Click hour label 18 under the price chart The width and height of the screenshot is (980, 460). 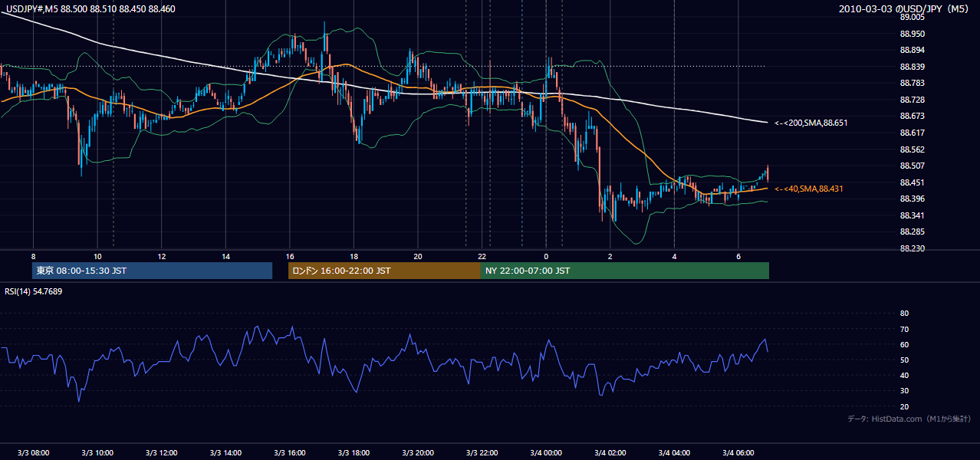click(354, 256)
